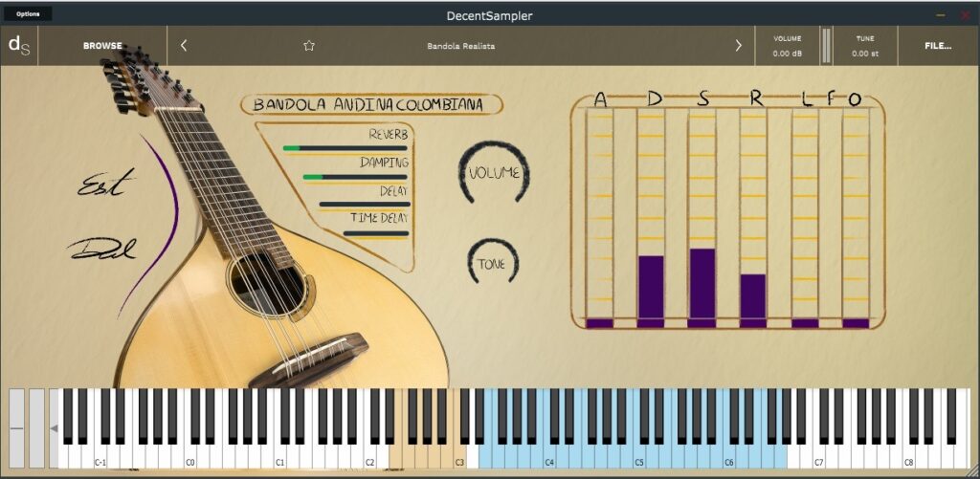
Task: Set the Release (R) envelope bar
Action: coord(753,217)
